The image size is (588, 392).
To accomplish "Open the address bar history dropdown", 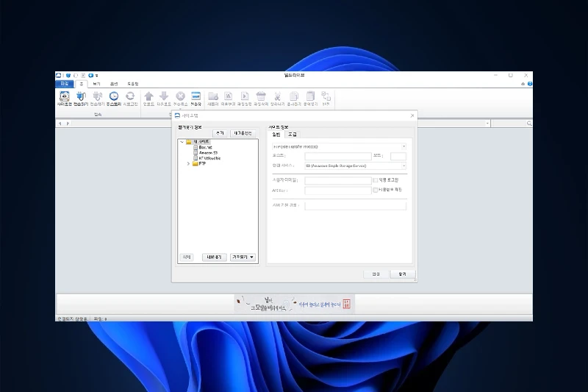I will click(487, 124).
